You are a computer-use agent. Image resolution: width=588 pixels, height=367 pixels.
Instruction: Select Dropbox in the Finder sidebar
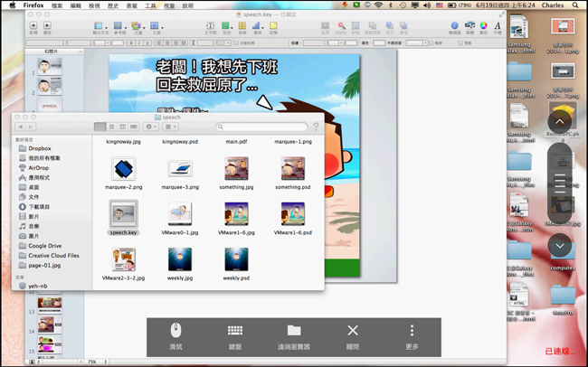coord(39,148)
